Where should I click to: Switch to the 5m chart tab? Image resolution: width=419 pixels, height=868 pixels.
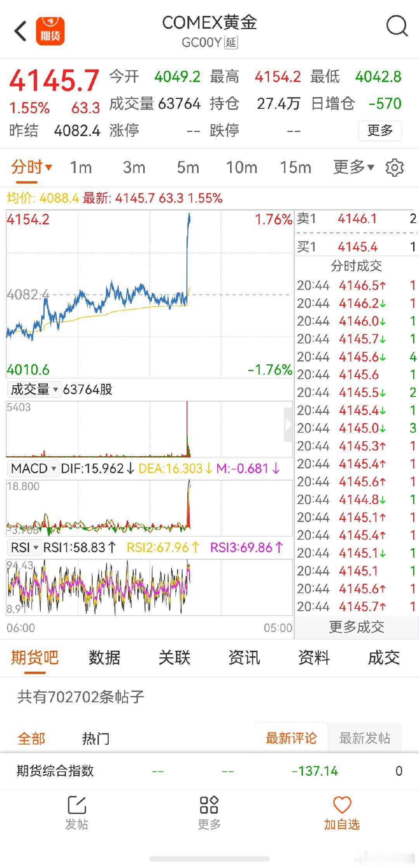[188, 168]
